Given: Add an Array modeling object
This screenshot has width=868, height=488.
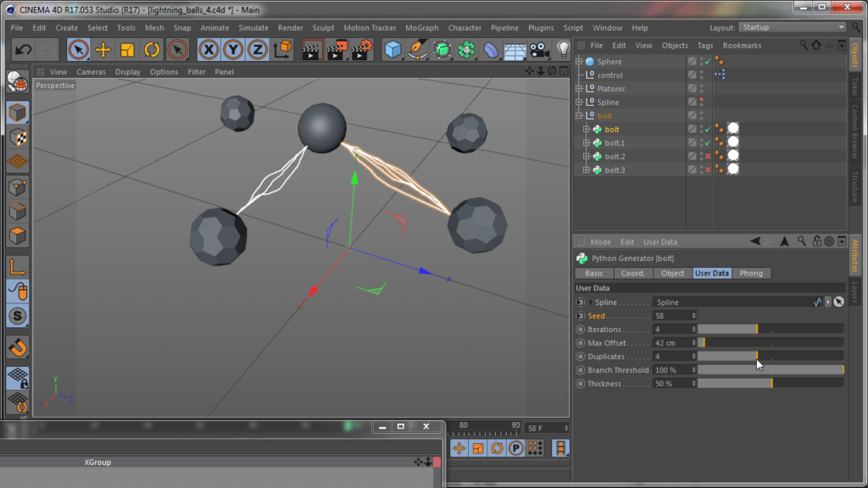Looking at the screenshot, I should tap(466, 50).
